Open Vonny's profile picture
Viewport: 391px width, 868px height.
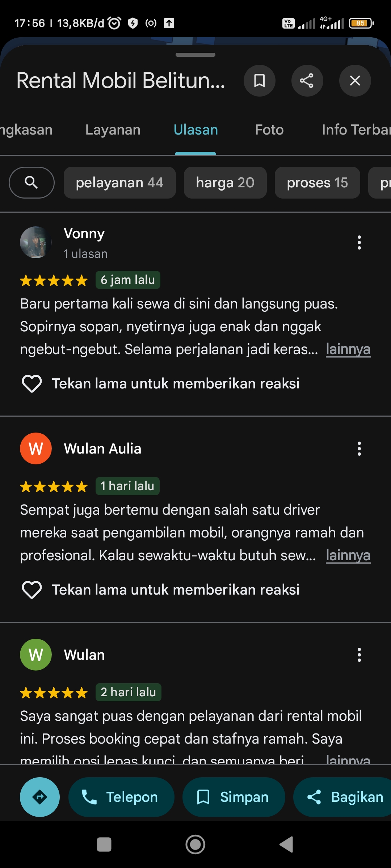35,242
